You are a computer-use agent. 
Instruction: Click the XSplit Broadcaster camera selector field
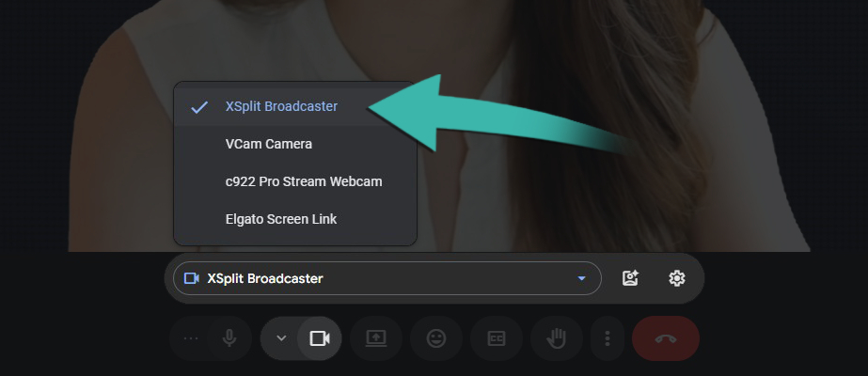[387, 278]
